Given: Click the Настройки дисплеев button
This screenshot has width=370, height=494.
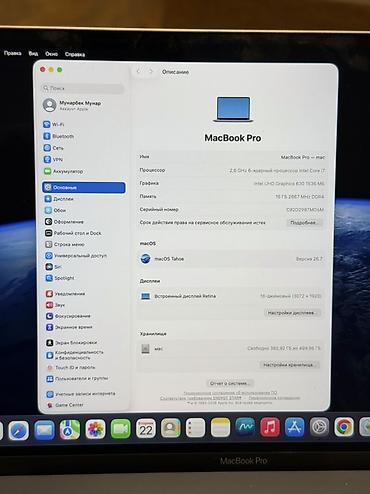Looking at the screenshot, I should (x=292, y=313).
